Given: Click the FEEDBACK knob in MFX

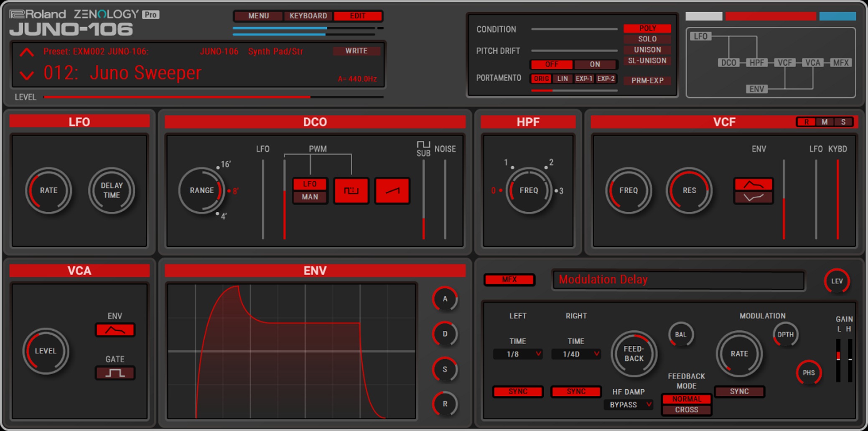Looking at the screenshot, I should 634,354.
